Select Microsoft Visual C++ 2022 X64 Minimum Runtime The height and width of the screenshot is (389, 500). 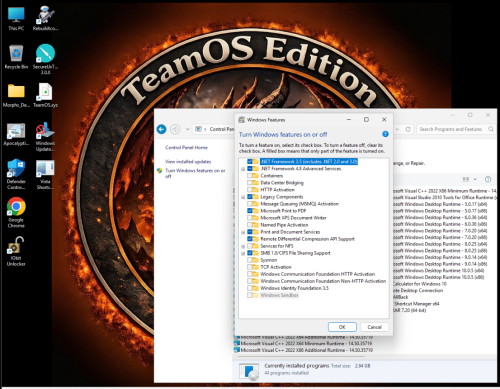(x=303, y=343)
